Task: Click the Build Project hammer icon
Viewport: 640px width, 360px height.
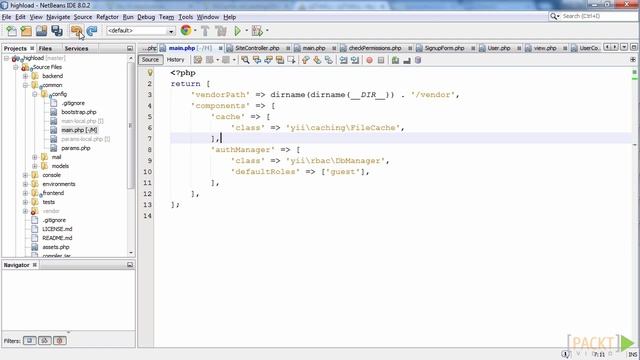Action: point(205,31)
